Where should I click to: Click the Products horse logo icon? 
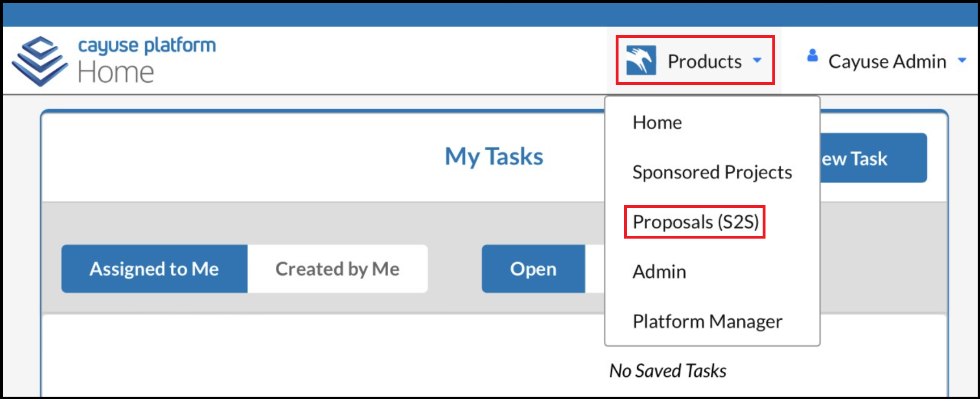[x=641, y=61]
